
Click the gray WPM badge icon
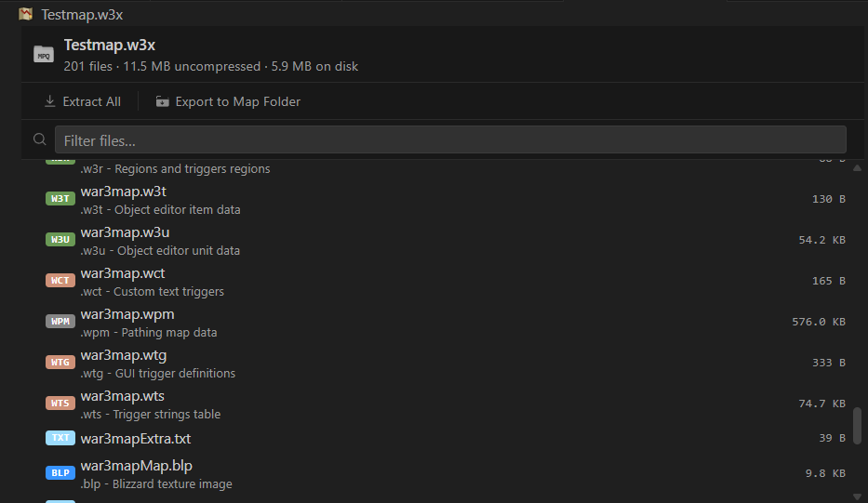click(60, 322)
